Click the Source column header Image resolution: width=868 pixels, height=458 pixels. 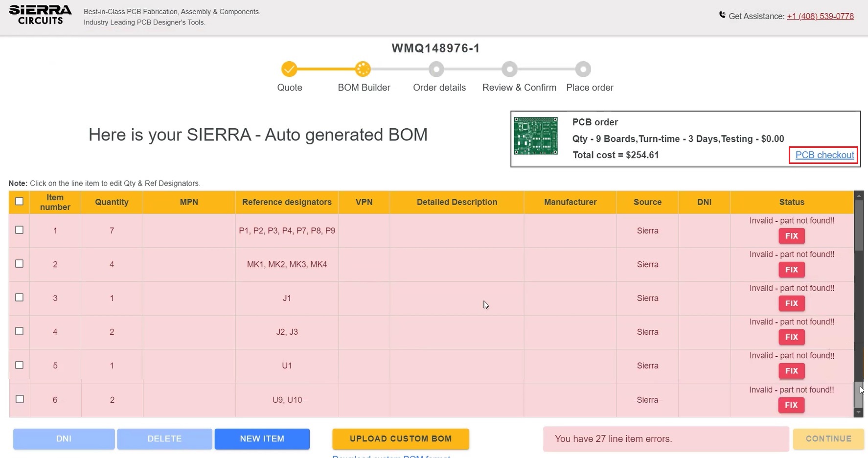[x=647, y=202]
